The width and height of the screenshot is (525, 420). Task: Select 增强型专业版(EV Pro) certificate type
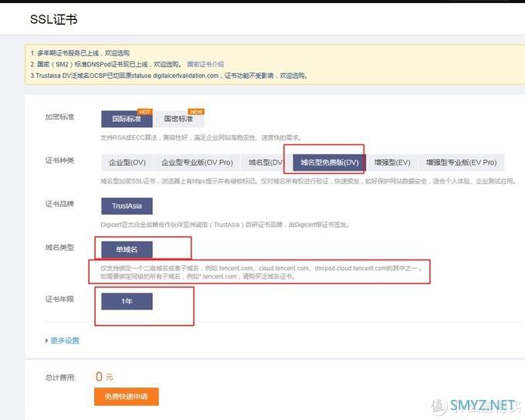461,163
